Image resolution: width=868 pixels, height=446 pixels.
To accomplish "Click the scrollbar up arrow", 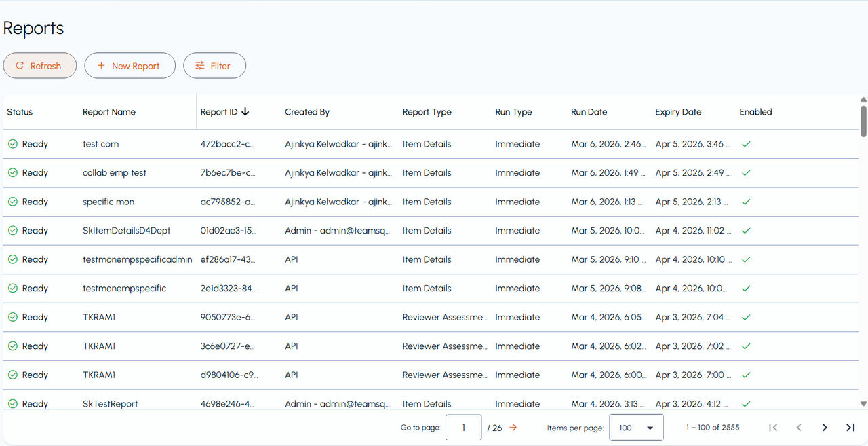I will tap(863, 99).
